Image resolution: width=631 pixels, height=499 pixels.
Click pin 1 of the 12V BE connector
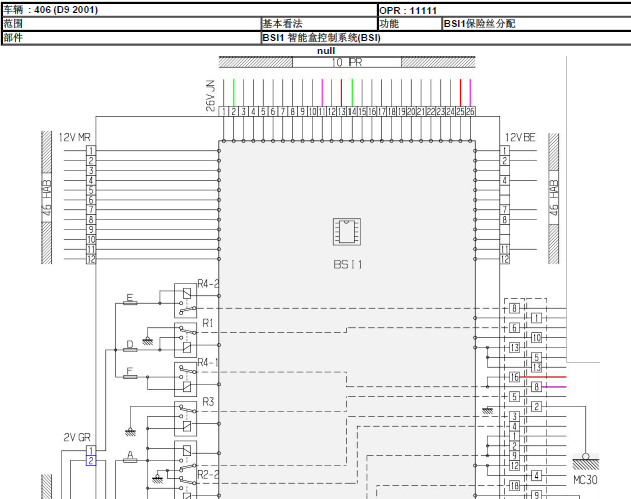tap(505, 151)
